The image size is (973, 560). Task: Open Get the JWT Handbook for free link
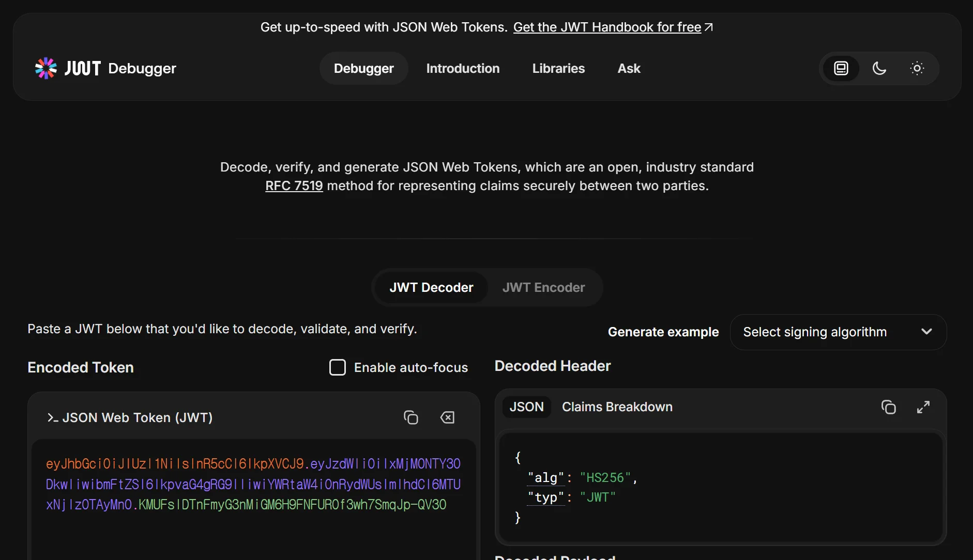pos(607,27)
